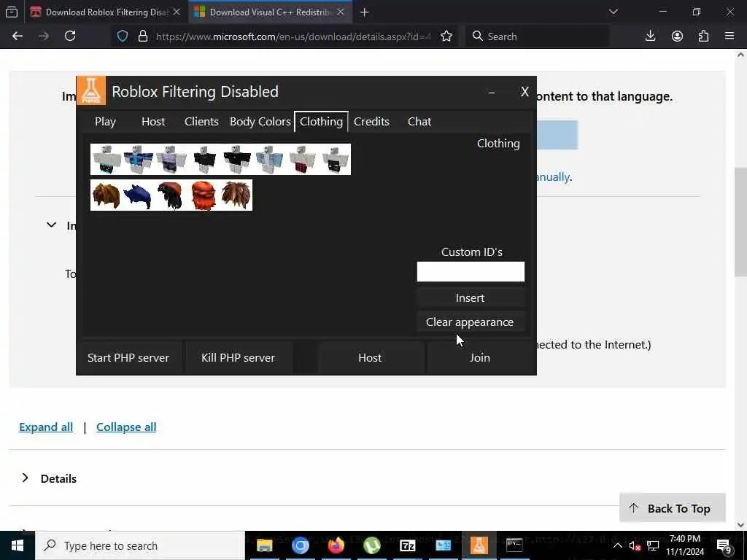Switch to the Host tab
The image size is (747, 560).
153,122
